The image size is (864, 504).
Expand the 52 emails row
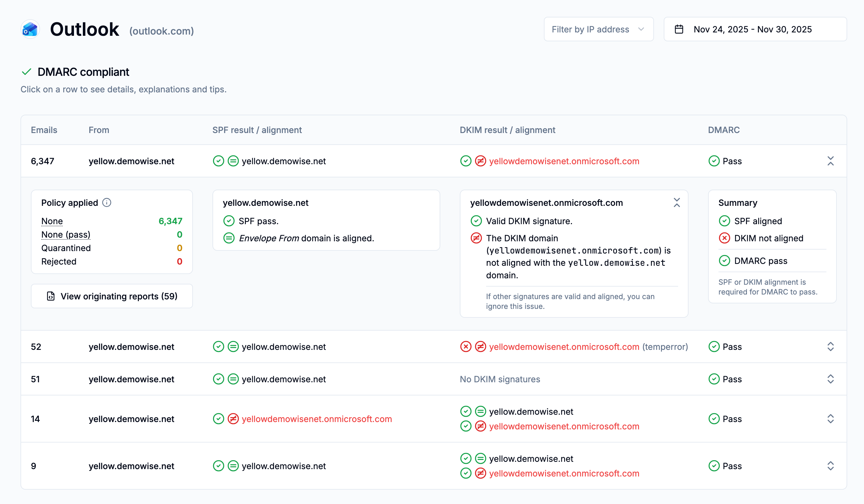point(831,346)
